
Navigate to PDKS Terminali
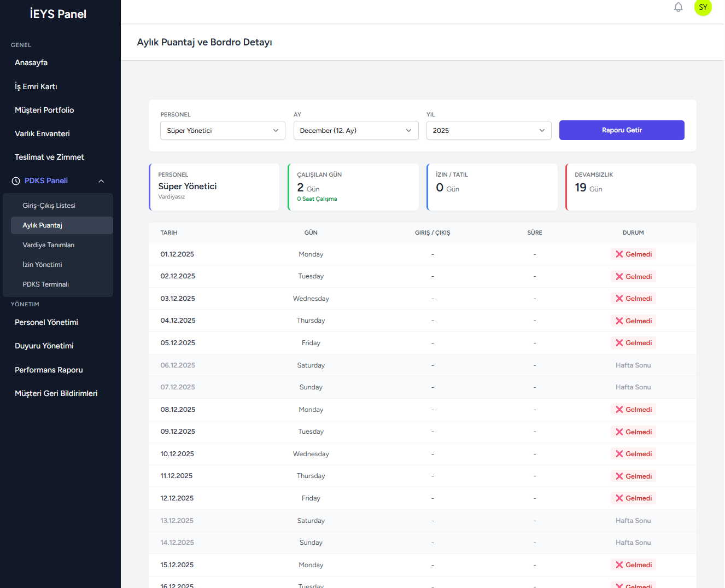pyautogui.click(x=45, y=284)
